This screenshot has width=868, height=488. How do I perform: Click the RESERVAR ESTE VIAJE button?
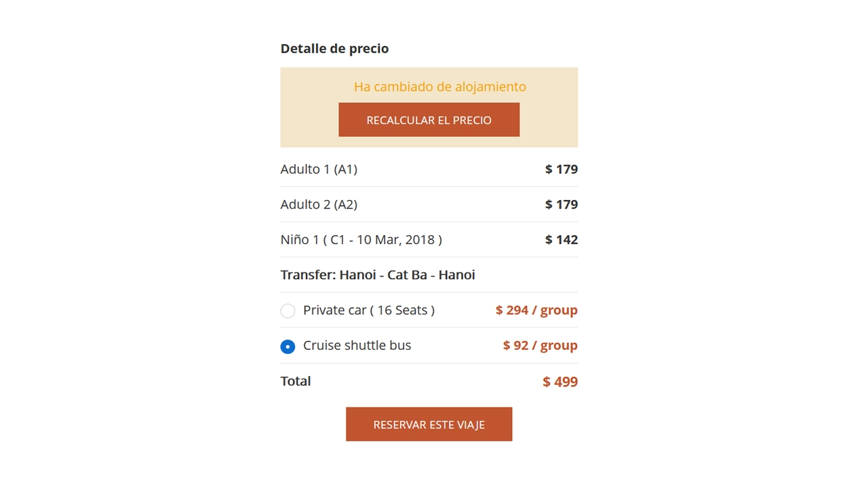point(429,424)
